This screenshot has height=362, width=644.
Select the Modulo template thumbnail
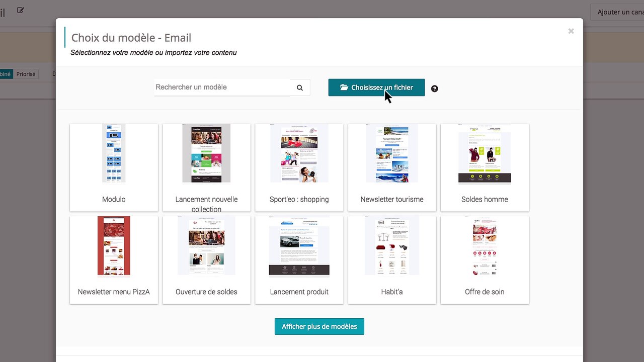coord(114,153)
